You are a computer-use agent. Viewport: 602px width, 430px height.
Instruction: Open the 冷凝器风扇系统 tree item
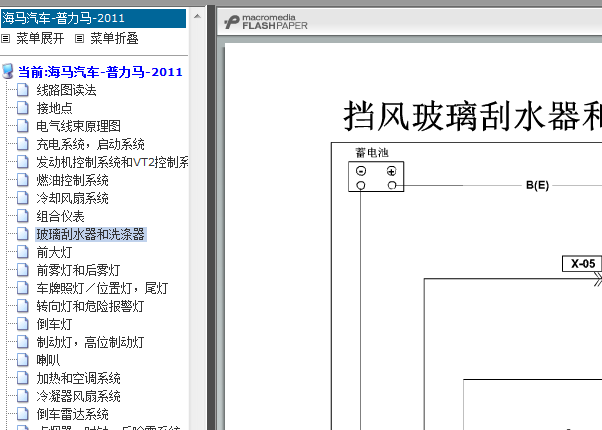tap(78, 397)
